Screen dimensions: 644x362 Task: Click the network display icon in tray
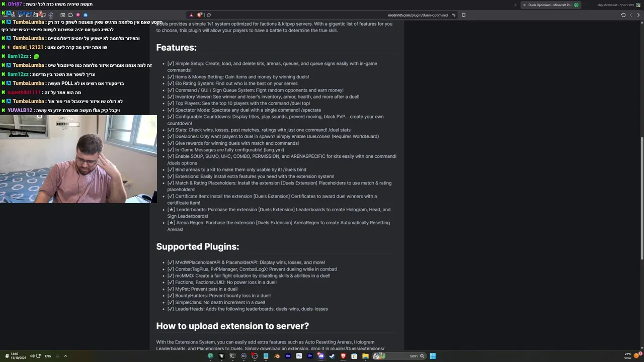tap(38, 356)
